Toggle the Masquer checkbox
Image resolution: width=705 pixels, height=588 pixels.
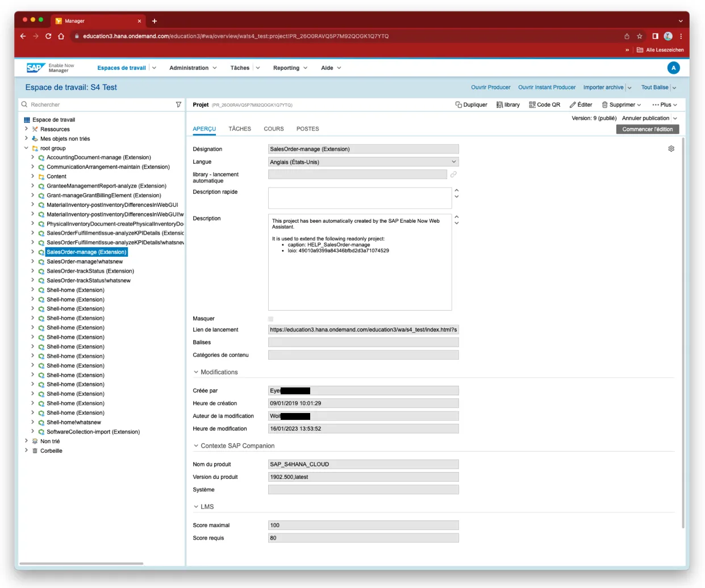(271, 319)
